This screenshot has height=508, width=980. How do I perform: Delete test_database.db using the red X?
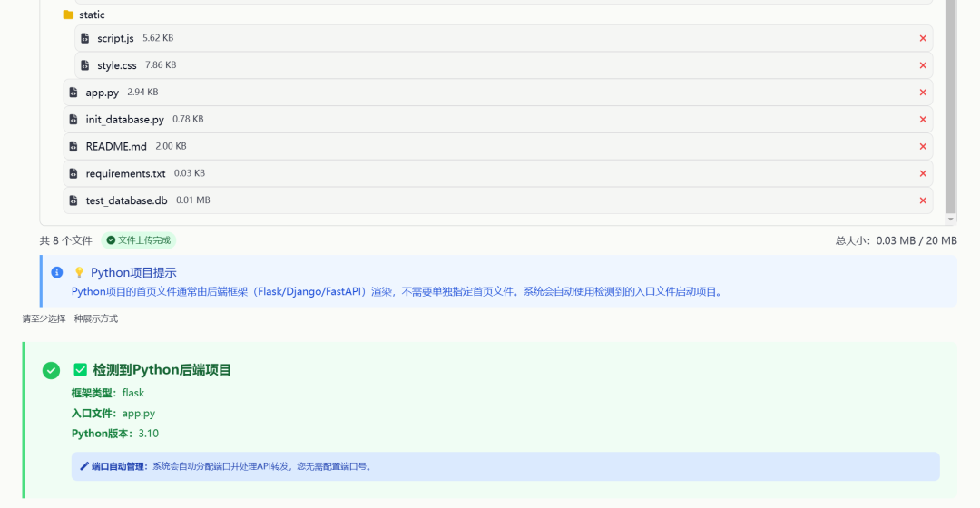click(923, 200)
